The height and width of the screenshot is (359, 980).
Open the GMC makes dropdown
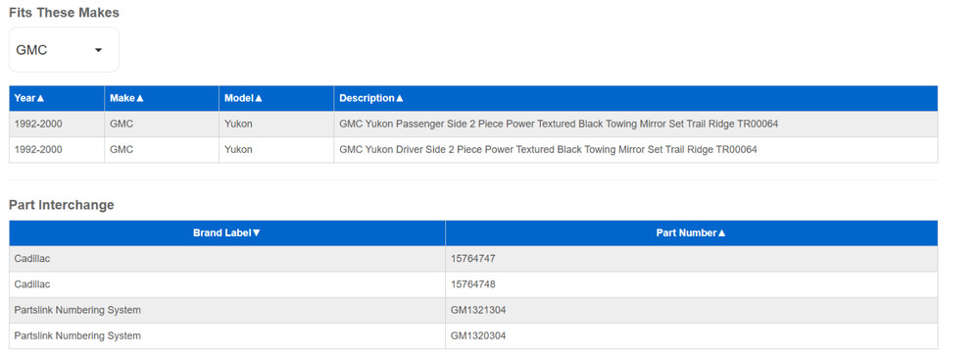tap(64, 50)
